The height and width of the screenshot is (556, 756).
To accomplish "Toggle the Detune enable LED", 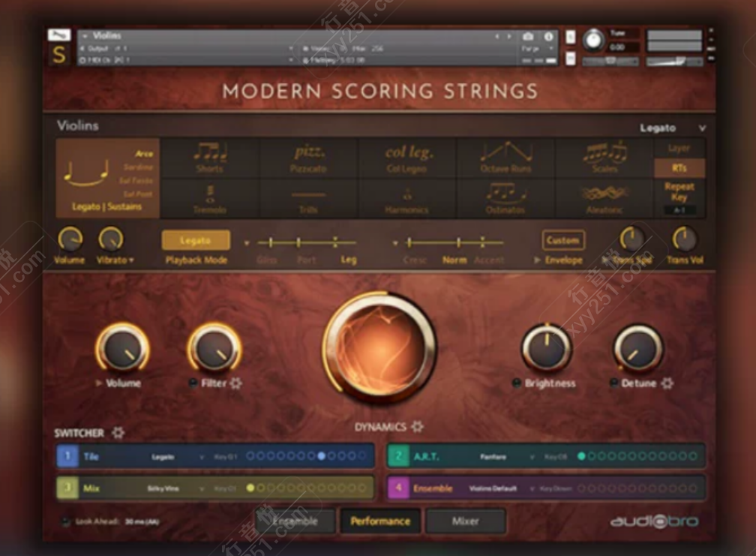I will (x=613, y=383).
